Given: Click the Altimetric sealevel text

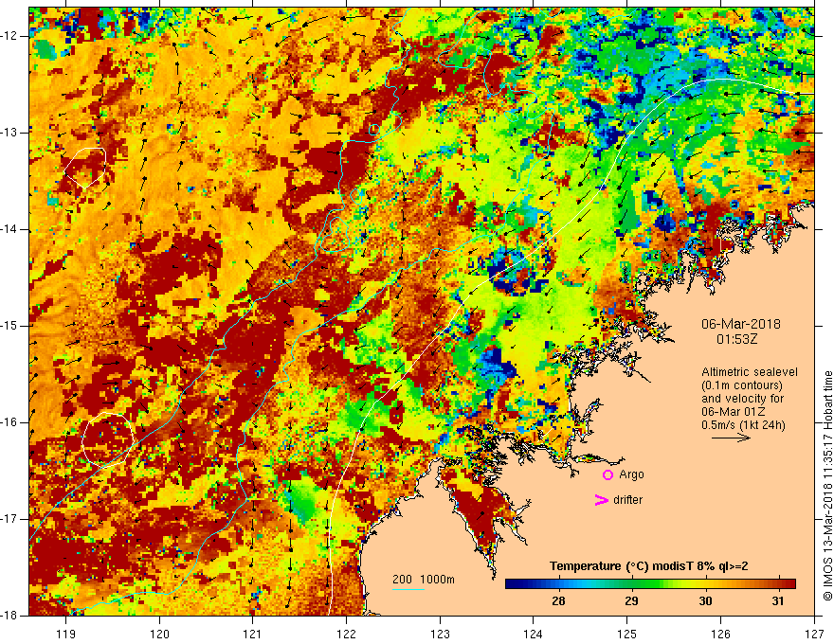Looking at the screenshot, I should coord(750,372).
